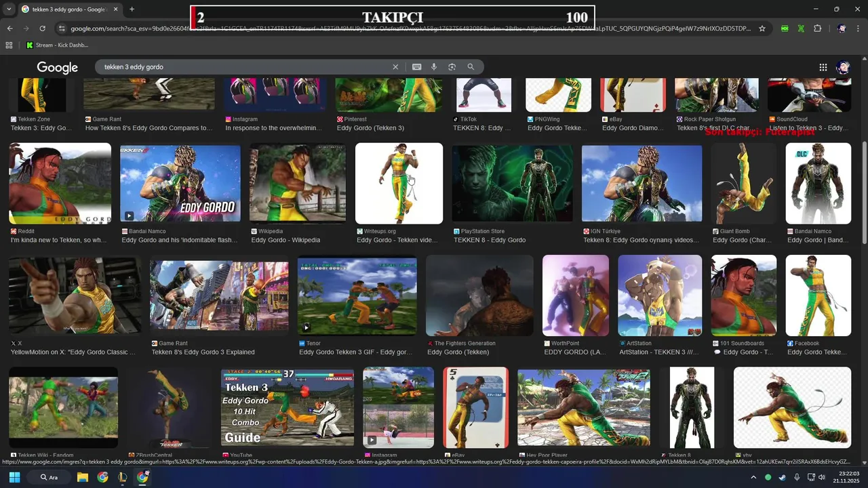This screenshot has width=868, height=488.
Task: Click the 101 Soundboards source label
Action: click(742, 344)
